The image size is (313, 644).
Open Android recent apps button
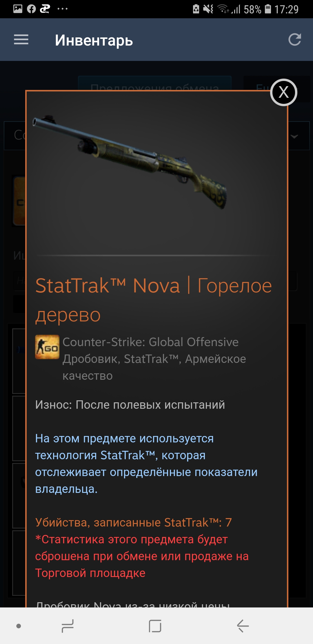tap(68, 626)
